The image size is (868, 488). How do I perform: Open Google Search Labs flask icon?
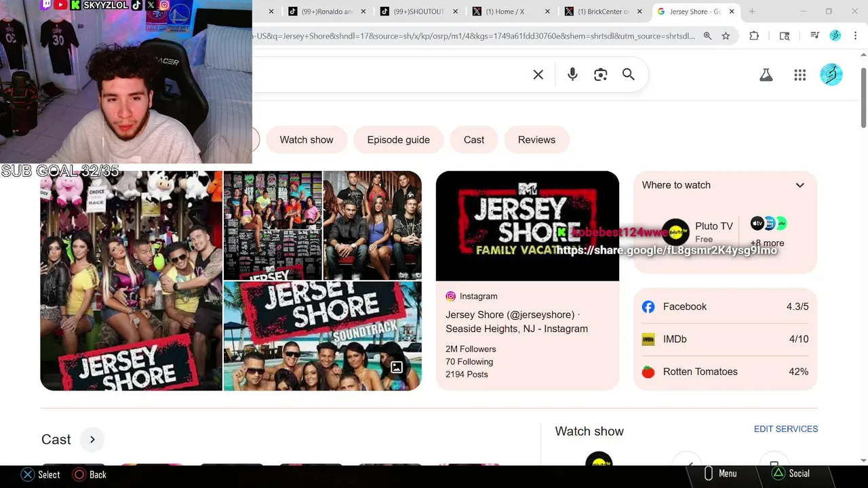(766, 75)
